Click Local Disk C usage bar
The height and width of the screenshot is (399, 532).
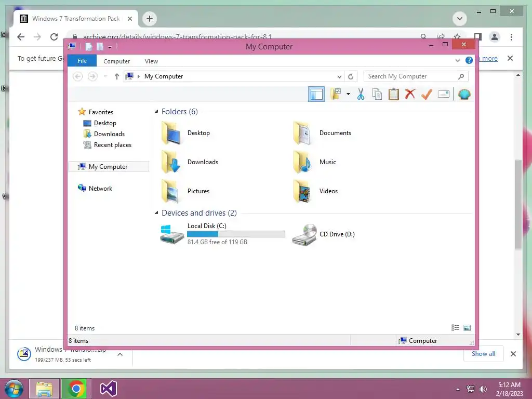click(x=236, y=234)
